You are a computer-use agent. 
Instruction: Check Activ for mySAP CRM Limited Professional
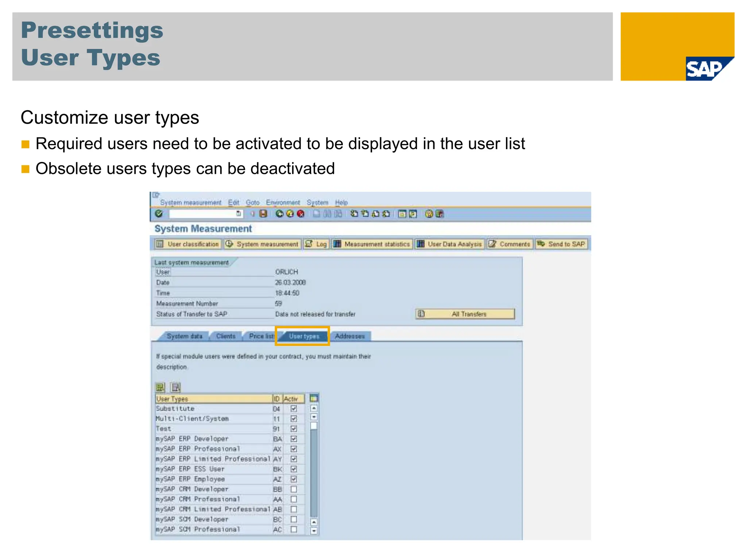click(x=294, y=509)
